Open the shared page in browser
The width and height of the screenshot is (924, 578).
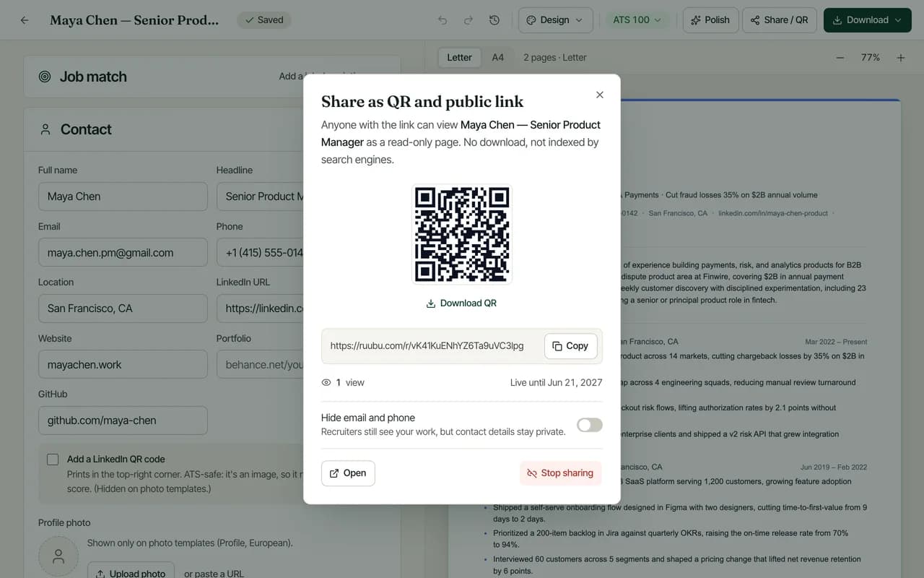[x=348, y=473]
